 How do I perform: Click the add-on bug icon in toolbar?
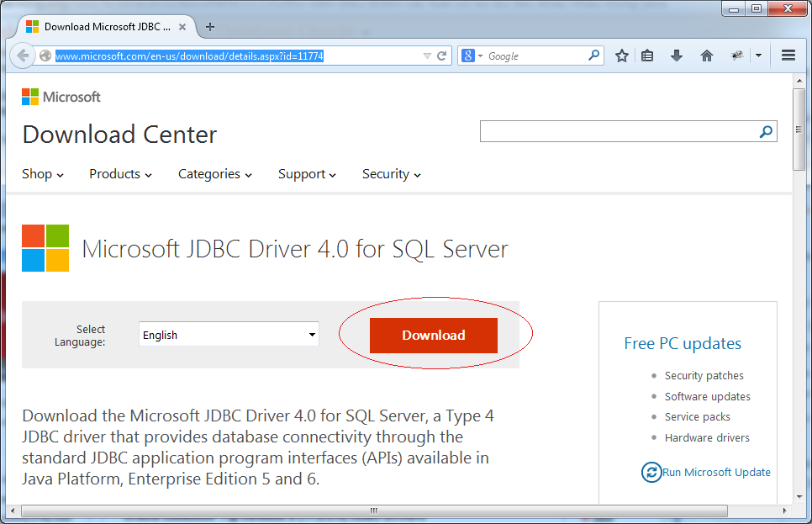pyautogui.click(x=737, y=56)
